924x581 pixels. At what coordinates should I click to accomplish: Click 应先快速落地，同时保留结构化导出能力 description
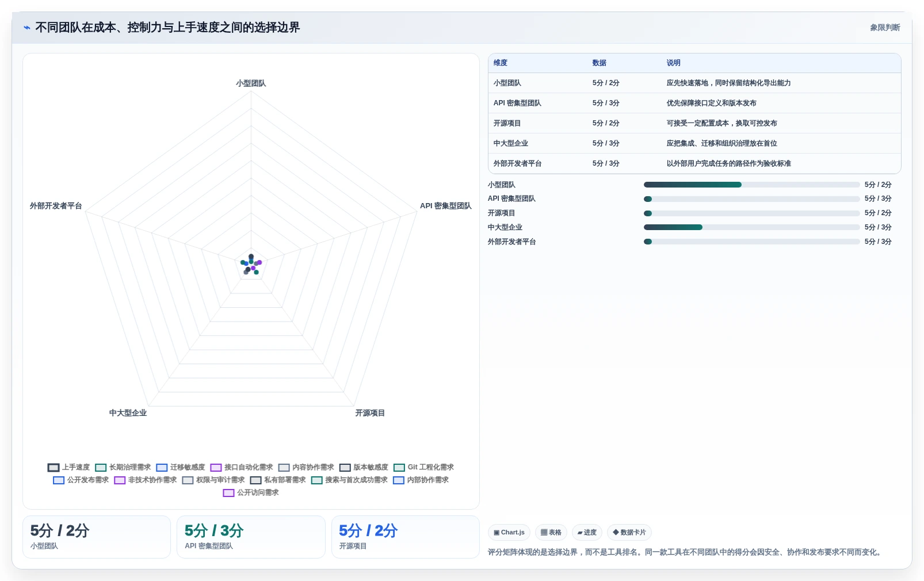coord(728,83)
